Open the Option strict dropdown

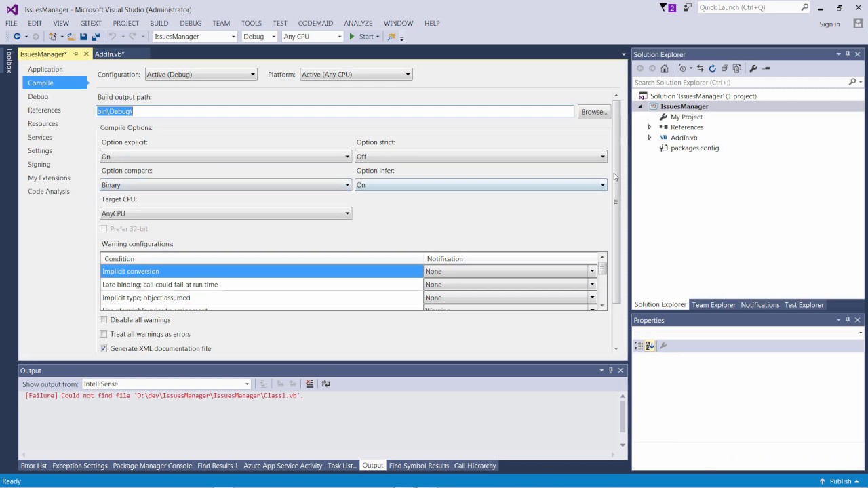coord(481,157)
